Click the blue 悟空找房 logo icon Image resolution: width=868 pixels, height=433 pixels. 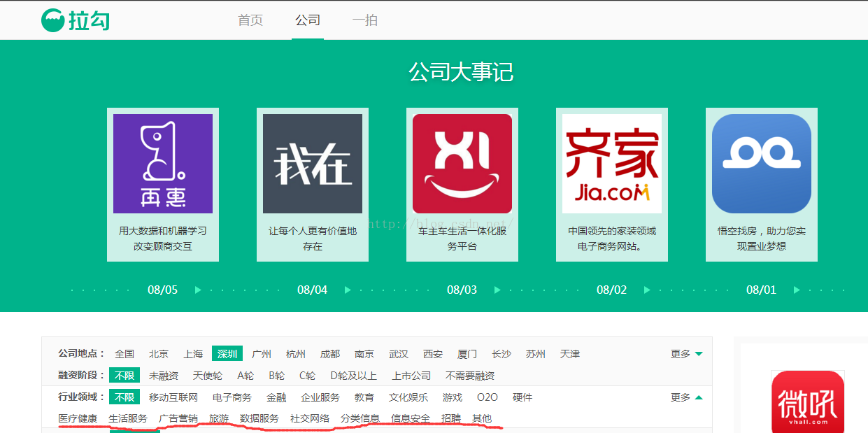coord(762,164)
